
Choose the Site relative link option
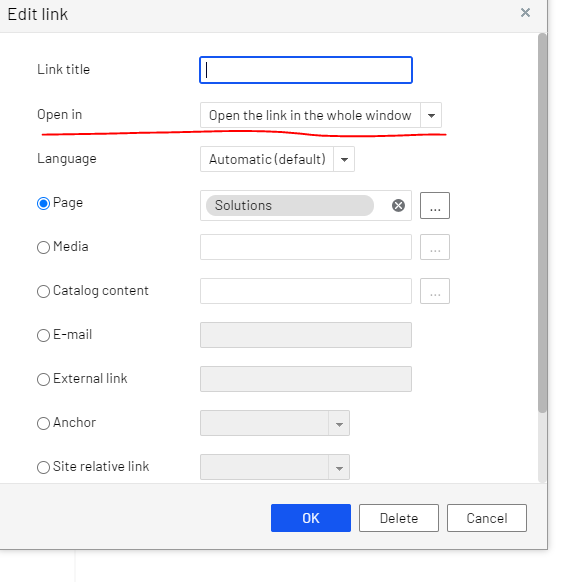point(43,467)
